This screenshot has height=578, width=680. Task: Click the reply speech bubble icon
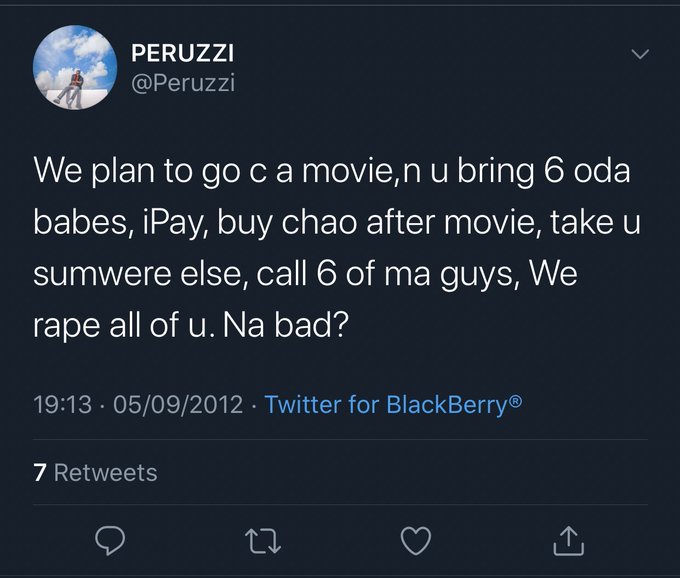(x=109, y=541)
